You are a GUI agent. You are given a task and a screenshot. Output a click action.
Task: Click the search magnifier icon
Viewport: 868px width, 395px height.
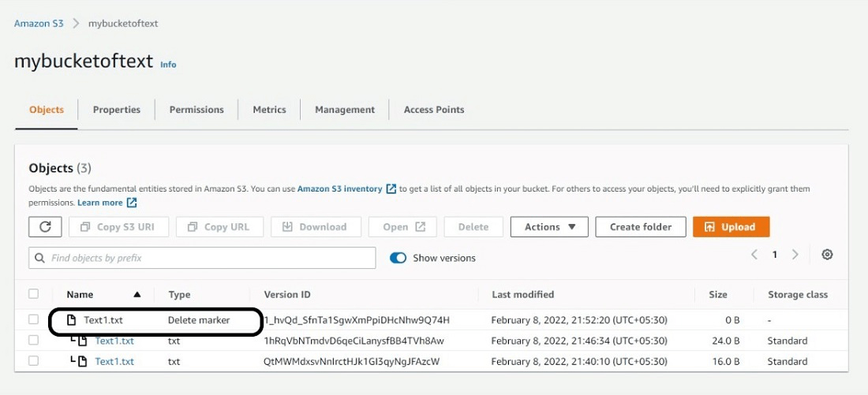pos(39,258)
